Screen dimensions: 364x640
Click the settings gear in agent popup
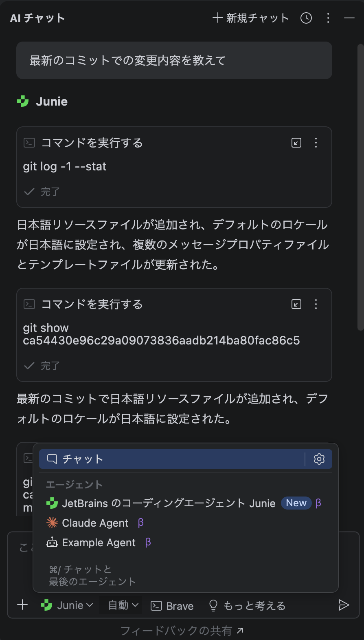[x=319, y=459]
